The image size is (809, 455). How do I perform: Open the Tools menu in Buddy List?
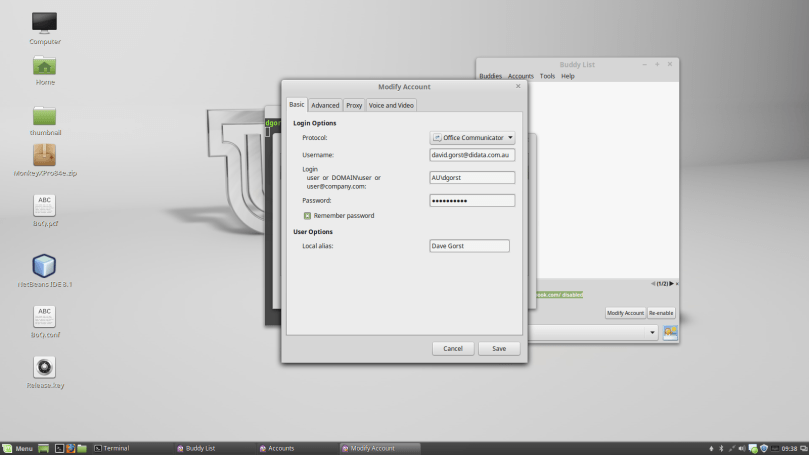click(547, 76)
